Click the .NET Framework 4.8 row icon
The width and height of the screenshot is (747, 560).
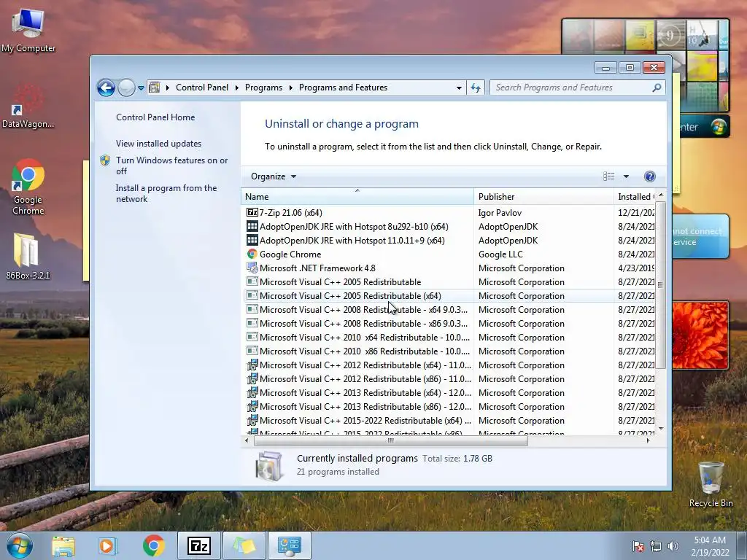[252, 268]
